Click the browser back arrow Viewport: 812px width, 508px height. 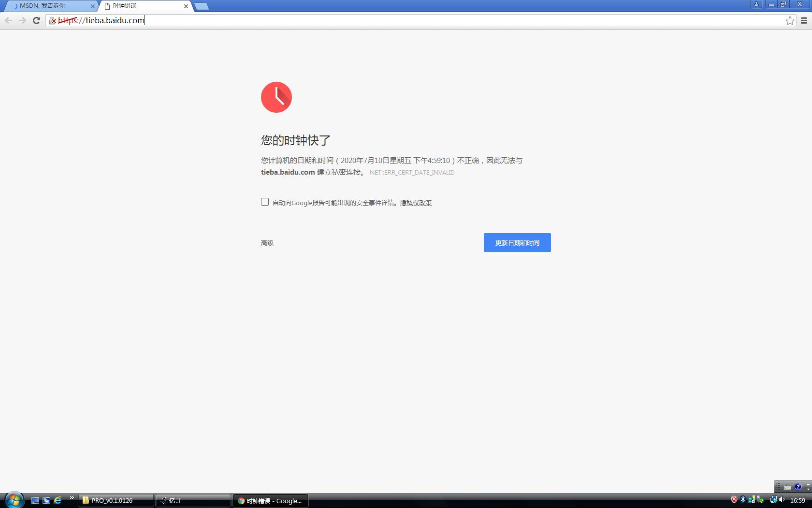[8, 20]
